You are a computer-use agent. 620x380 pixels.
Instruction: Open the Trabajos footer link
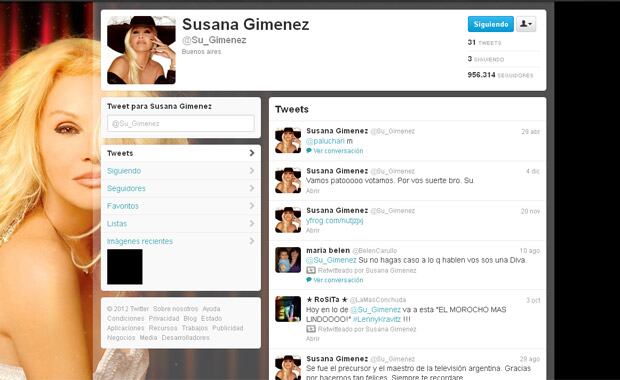point(195,328)
